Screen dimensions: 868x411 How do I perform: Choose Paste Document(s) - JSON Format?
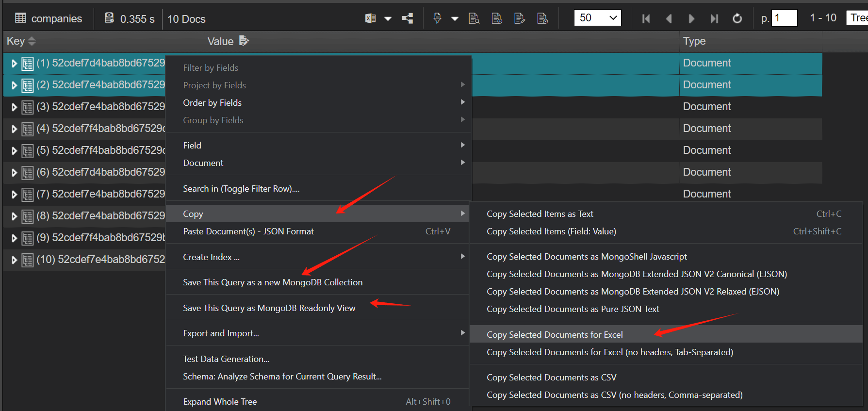(318, 231)
